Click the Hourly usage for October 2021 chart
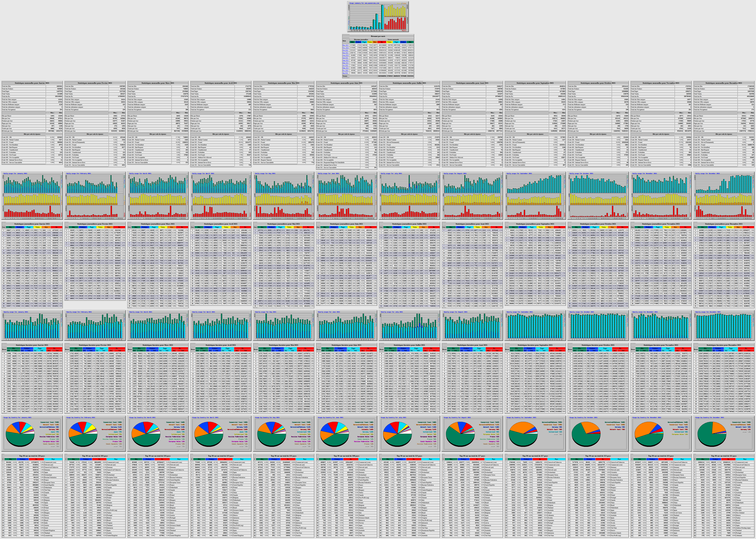This screenshot has height=539, width=756. [598, 326]
